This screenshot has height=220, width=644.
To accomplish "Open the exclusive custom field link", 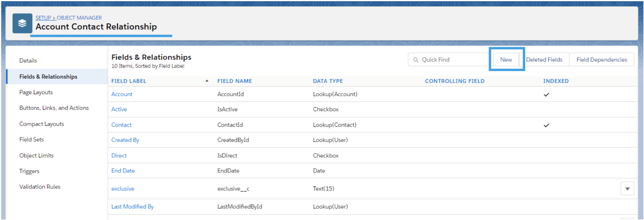I will tap(123, 189).
